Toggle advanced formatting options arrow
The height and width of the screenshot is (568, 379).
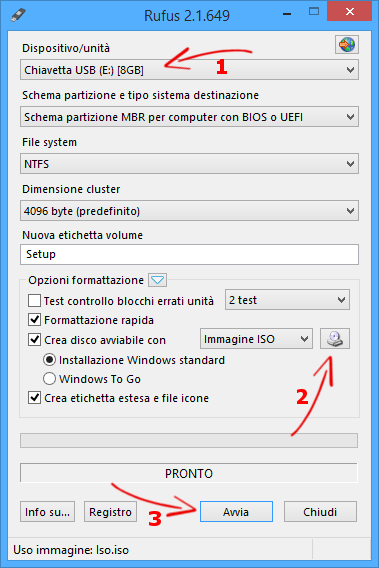pos(158,280)
